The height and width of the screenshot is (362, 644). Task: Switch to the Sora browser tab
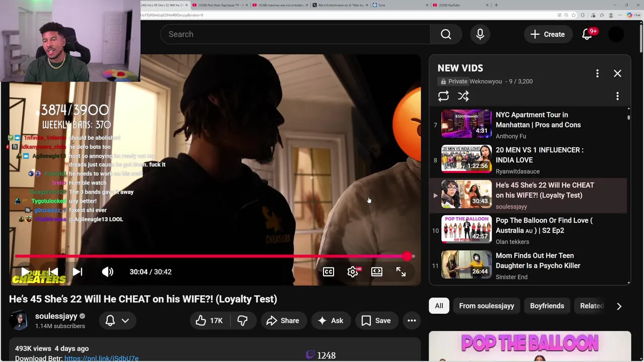click(401, 5)
